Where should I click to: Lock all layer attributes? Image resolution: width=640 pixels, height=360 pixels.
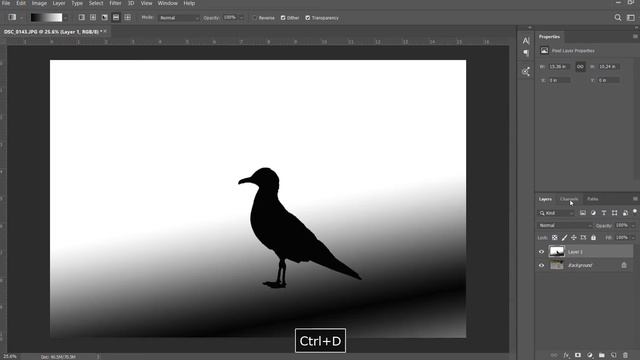[x=593, y=238]
